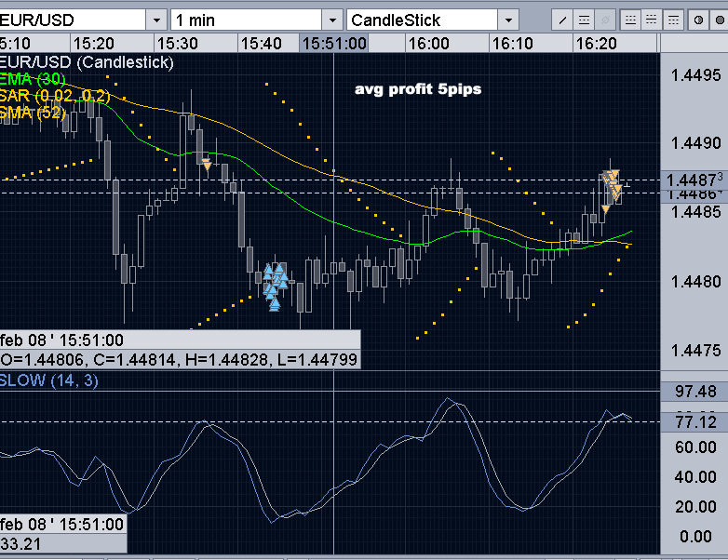This screenshot has height=560, width=728.
Task: Select the parallel lines tool left of the greyed-out icon
Action: [584, 20]
